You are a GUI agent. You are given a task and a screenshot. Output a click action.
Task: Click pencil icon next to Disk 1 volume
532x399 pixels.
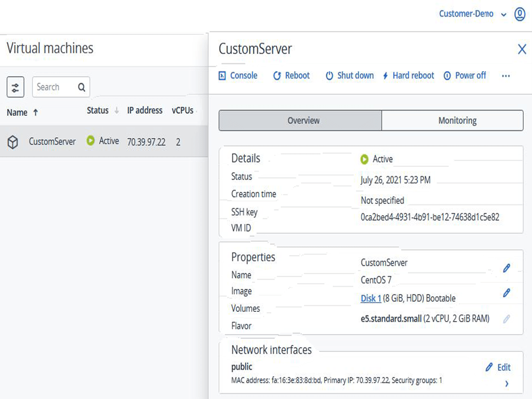coord(507,293)
